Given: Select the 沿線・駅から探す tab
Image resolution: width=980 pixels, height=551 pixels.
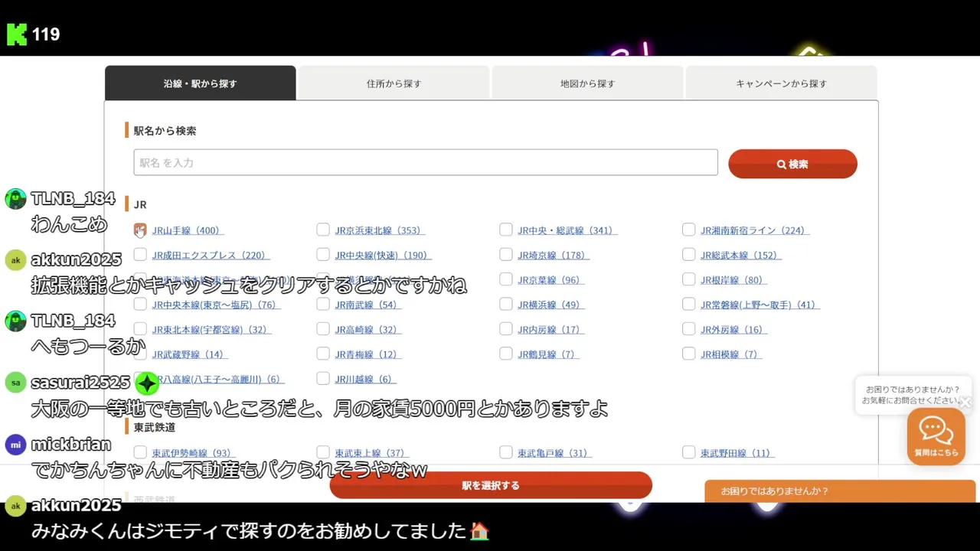Looking at the screenshot, I should (x=201, y=83).
